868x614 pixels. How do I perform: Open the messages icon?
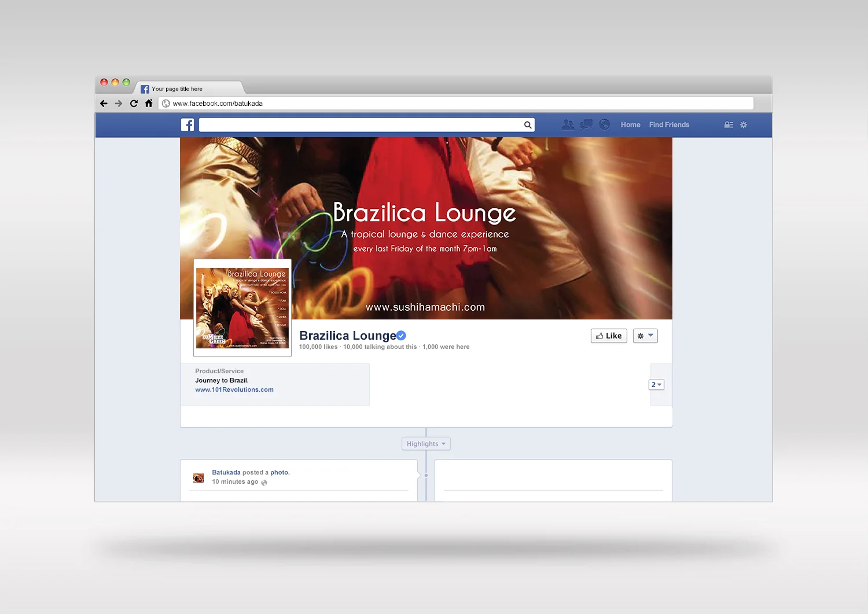click(x=586, y=124)
